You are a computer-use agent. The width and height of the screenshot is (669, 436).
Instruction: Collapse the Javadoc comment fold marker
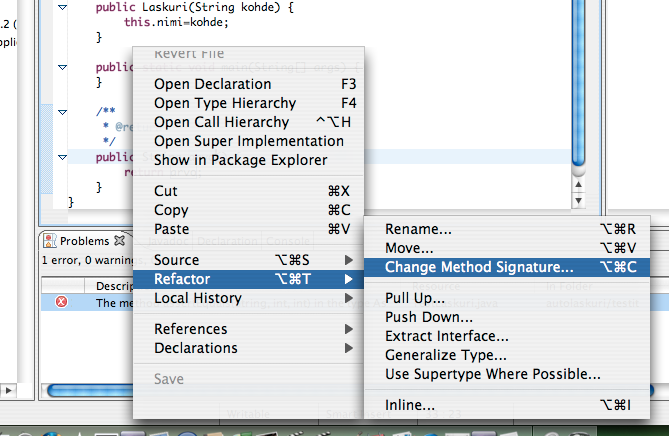pyautogui.click(x=62, y=112)
